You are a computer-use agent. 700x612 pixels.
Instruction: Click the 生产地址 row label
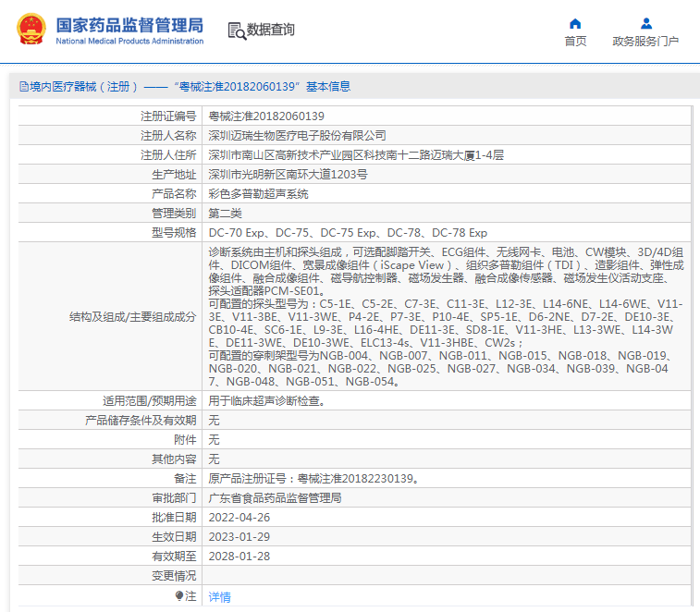(174, 174)
